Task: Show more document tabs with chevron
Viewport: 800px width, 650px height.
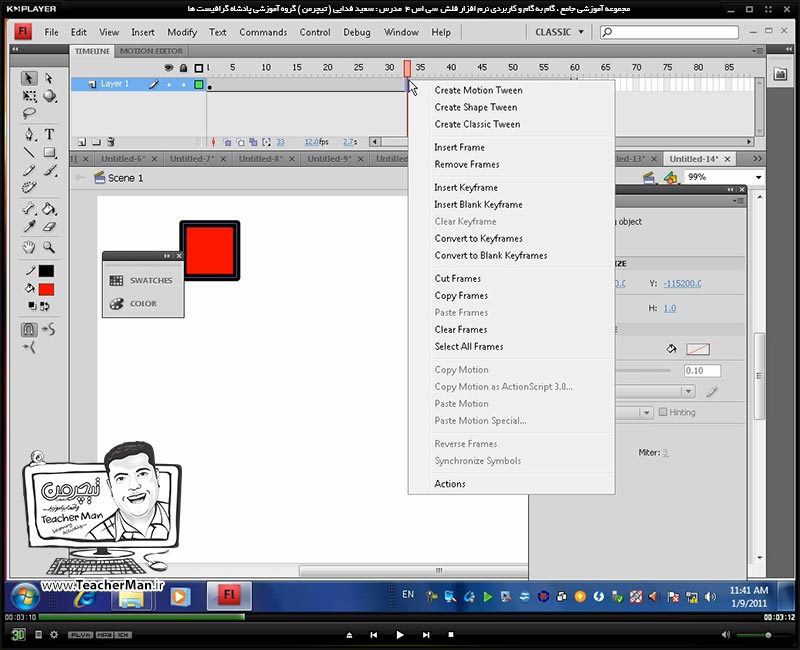Action: coord(758,159)
